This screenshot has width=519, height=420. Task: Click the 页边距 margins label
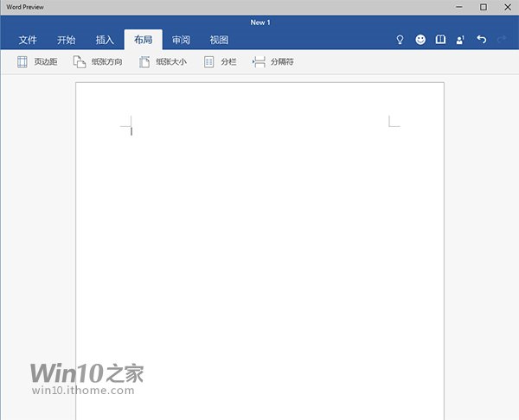(x=46, y=62)
